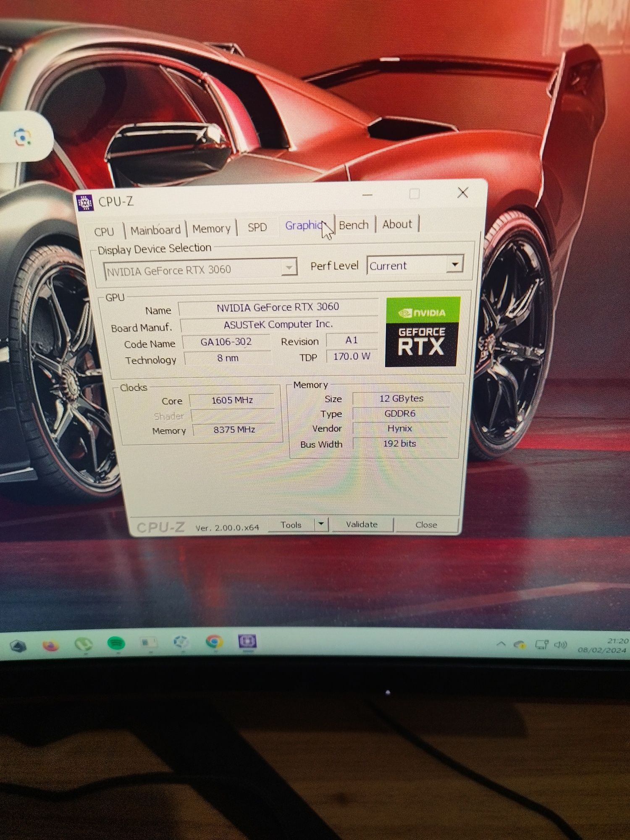Open Google Chrome from the taskbar

[x=214, y=641]
